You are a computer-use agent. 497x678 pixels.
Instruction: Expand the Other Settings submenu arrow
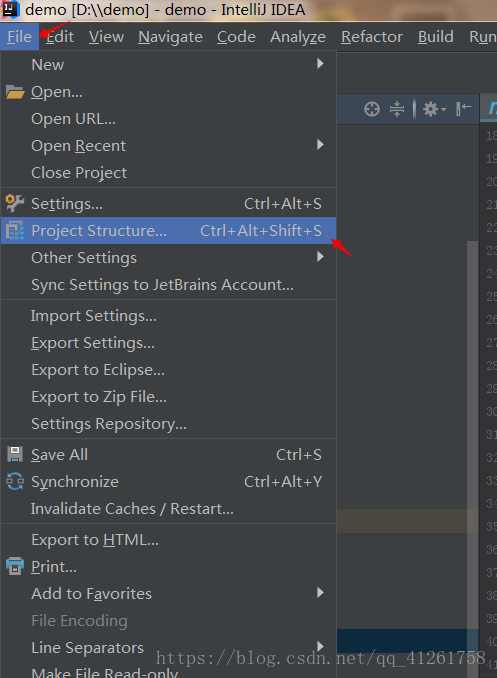(320, 257)
